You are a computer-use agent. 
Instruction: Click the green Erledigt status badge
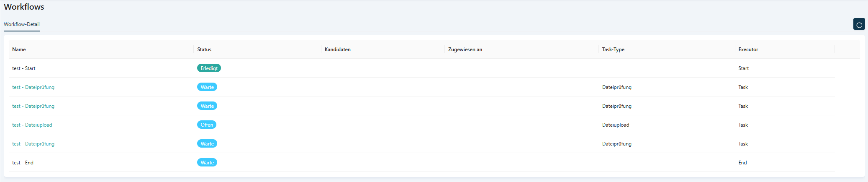(x=209, y=68)
